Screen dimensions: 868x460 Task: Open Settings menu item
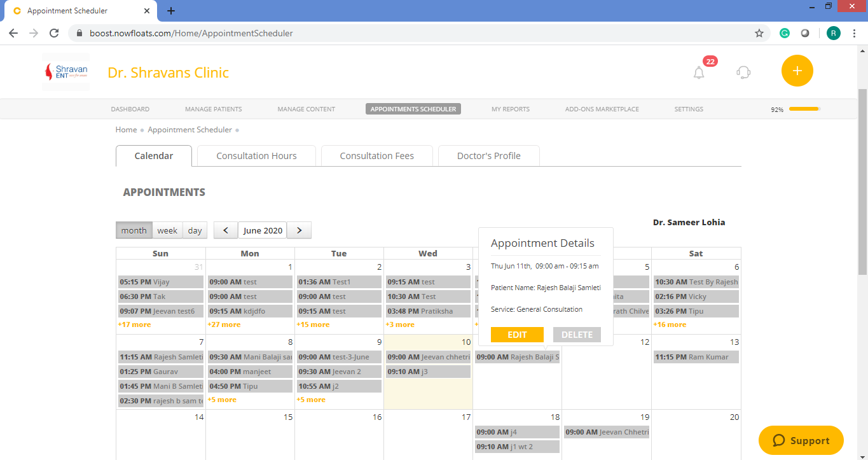tap(689, 109)
